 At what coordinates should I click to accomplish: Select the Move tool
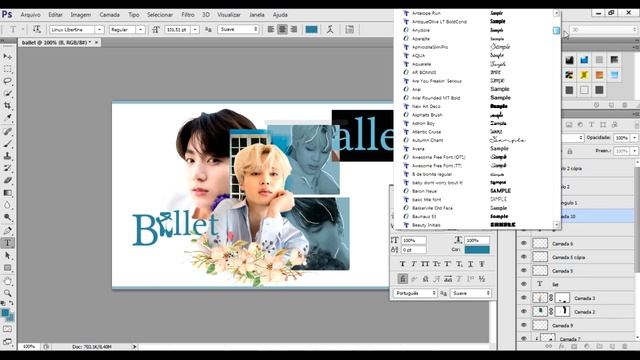7,56
